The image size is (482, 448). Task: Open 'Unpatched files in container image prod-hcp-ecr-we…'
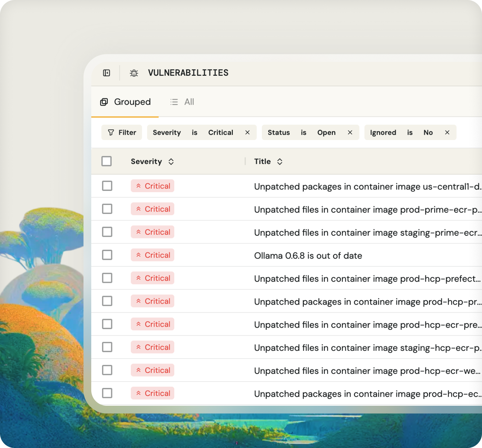click(x=367, y=371)
